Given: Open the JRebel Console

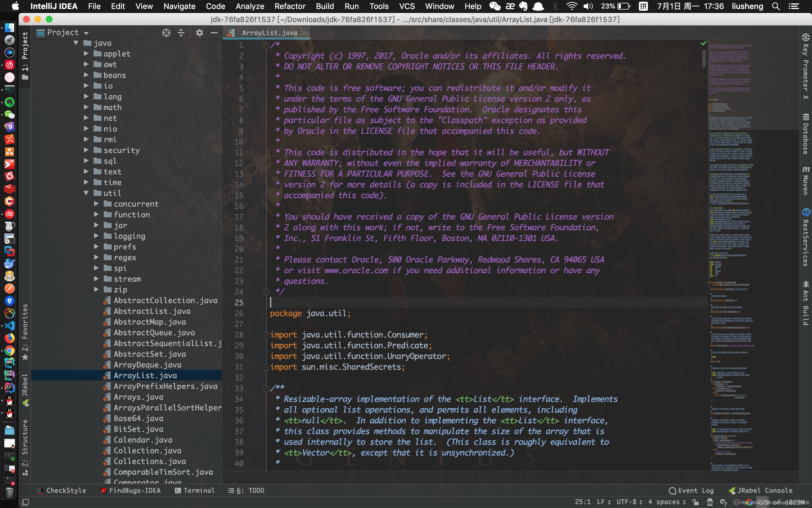Looking at the screenshot, I should click(x=761, y=491).
